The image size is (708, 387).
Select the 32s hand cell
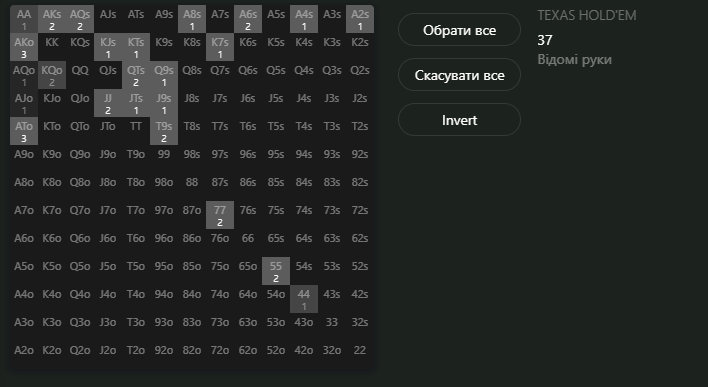click(360, 327)
